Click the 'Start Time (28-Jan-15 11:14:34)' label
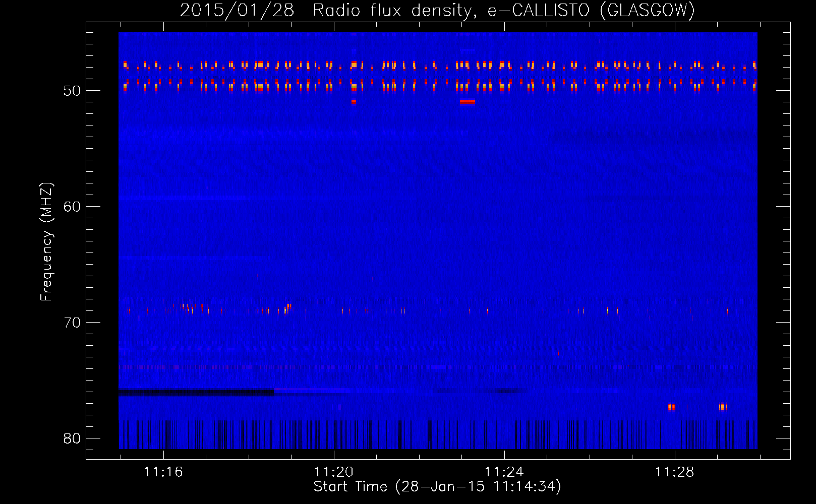Viewport: 816px width, 504px height. [437, 487]
